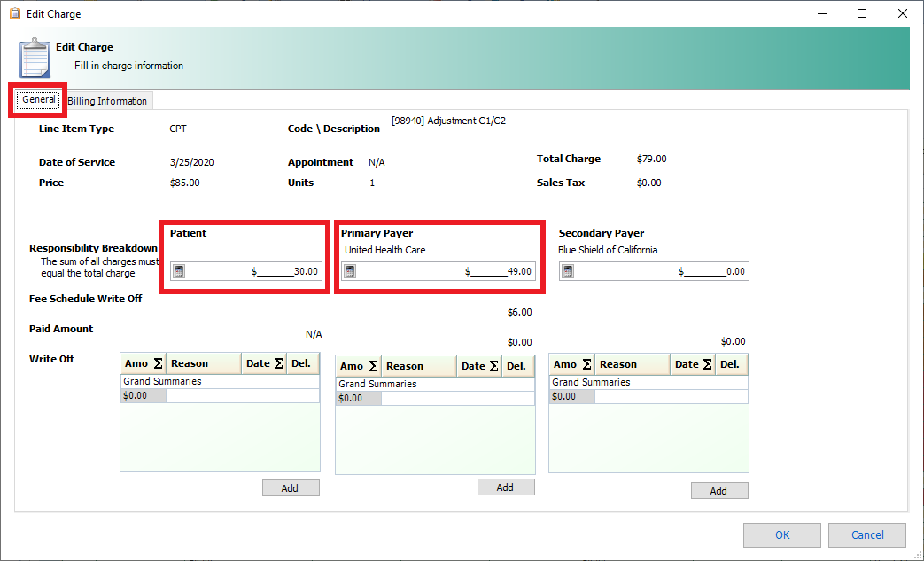
Task: Add a write off for the Primary Payer
Action: tap(506, 486)
